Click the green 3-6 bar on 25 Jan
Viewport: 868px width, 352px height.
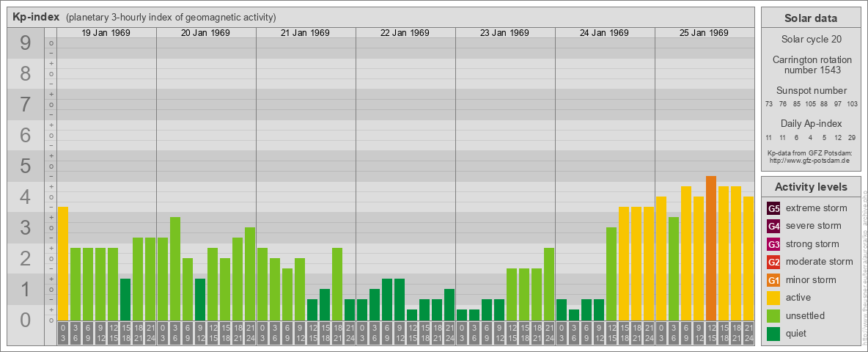673,268
